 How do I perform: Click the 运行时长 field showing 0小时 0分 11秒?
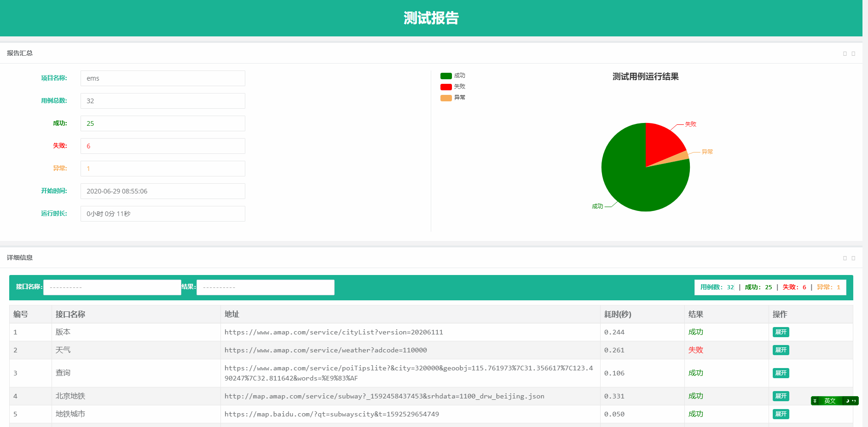(x=163, y=214)
